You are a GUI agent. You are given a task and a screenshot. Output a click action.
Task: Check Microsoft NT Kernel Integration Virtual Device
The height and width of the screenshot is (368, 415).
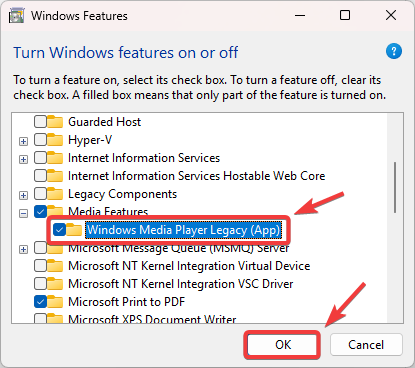[40, 266]
